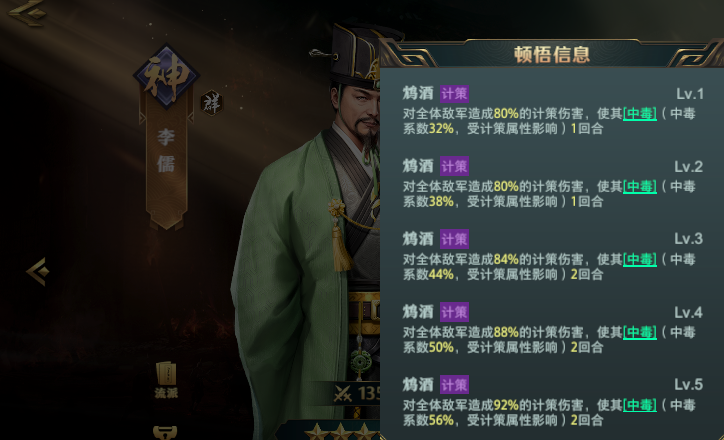The image size is (724, 440).
Task: Click the gold star rating row
Action: [342, 432]
